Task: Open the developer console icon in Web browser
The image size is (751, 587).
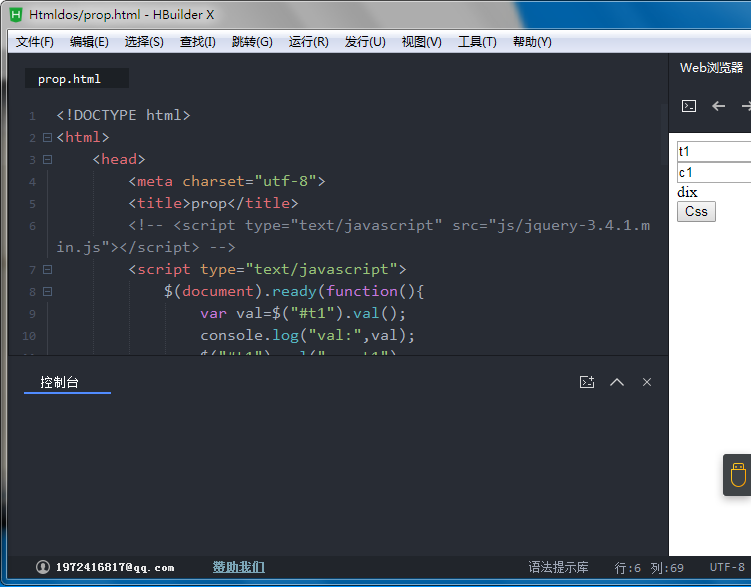Action: click(x=689, y=106)
